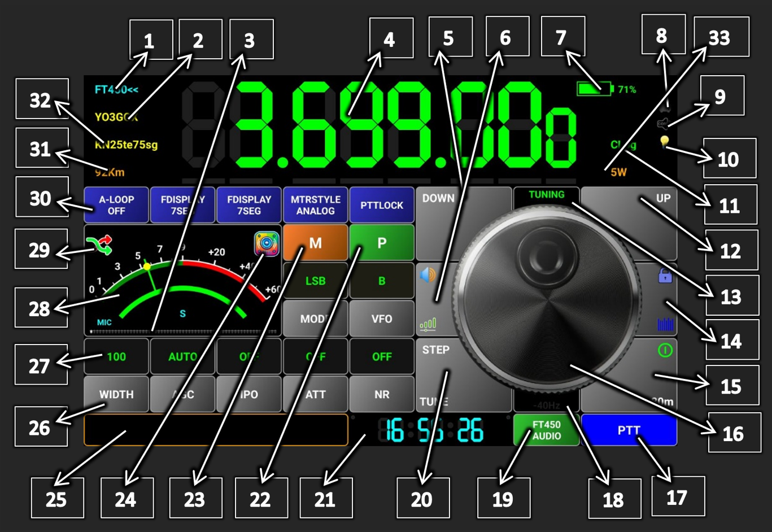Tap the orange speaker volume icon
The width and height of the screenshot is (772, 532).
click(x=428, y=275)
